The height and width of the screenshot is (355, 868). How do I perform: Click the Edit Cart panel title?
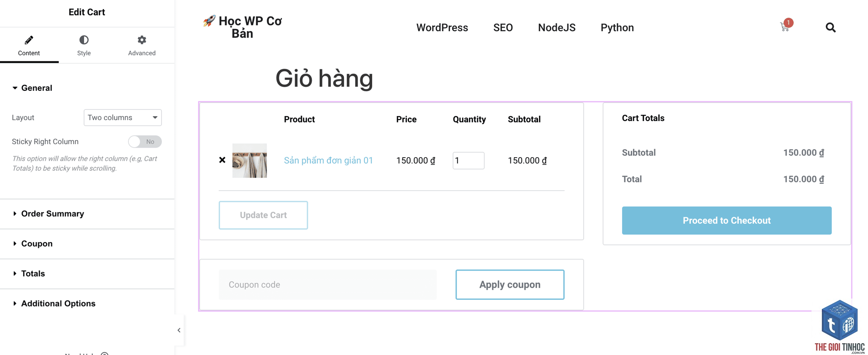(87, 12)
